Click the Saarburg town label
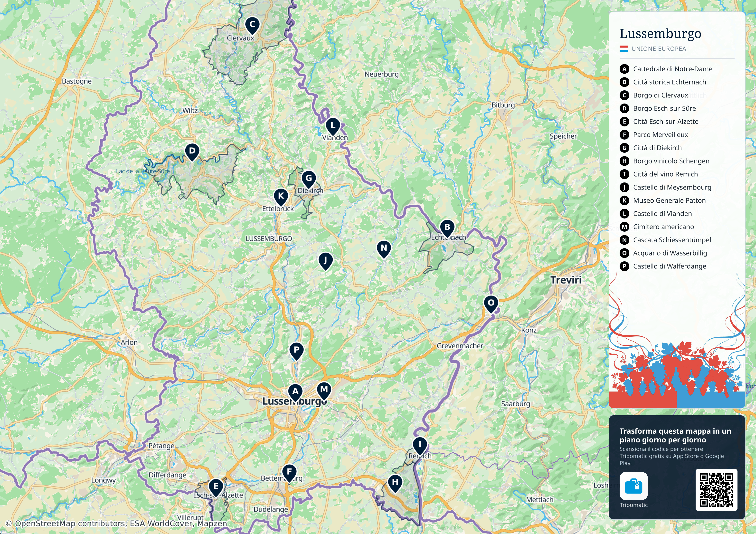The width and height of the screenshot is (756, 534). click(515, 404)
